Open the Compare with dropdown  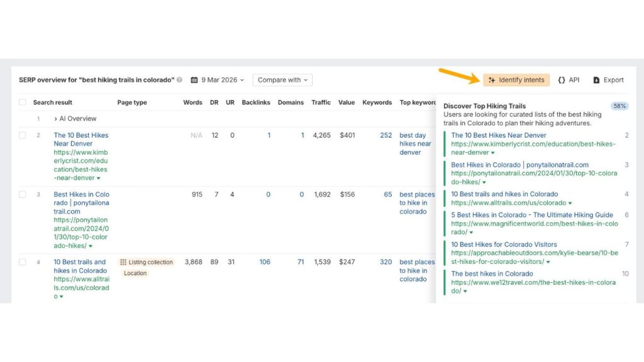tap(282, 80)
